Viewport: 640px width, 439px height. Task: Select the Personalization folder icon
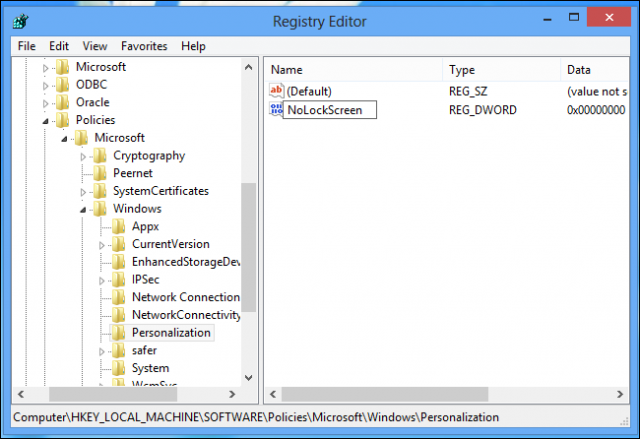(x=119, y=333)
